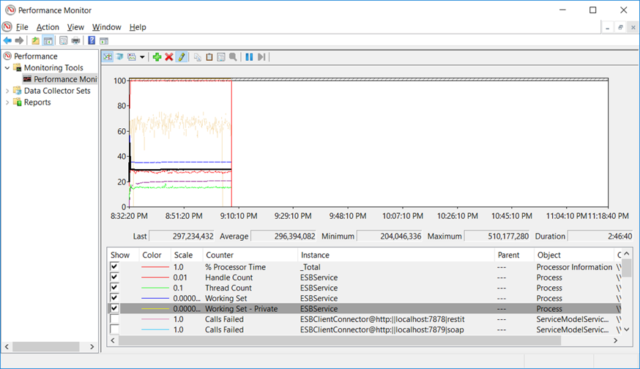Click the Performance root node icon
Viewport: 640px width, 369px height.
coord(7,56)
